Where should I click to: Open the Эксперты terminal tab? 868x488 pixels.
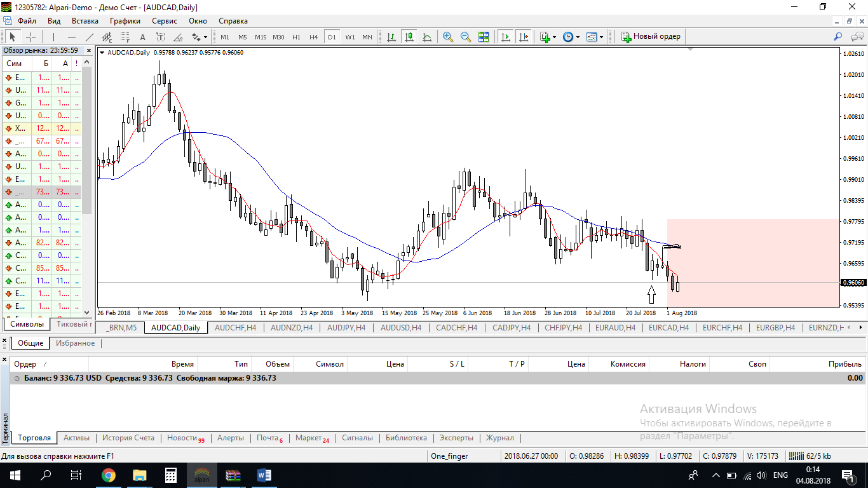(456, 438)
